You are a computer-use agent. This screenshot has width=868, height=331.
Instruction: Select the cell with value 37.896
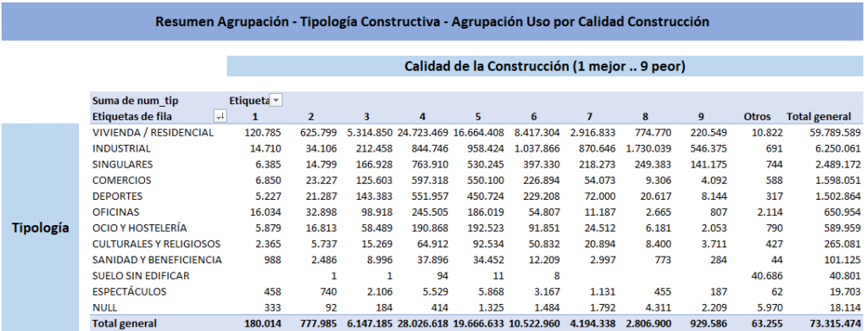[432, 260]
